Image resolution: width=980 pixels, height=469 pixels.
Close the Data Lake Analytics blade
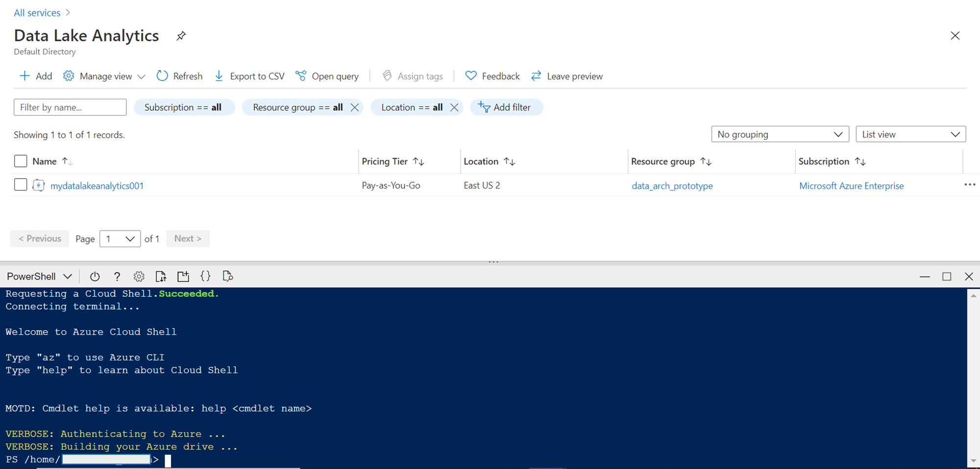(x=955, y=36)
